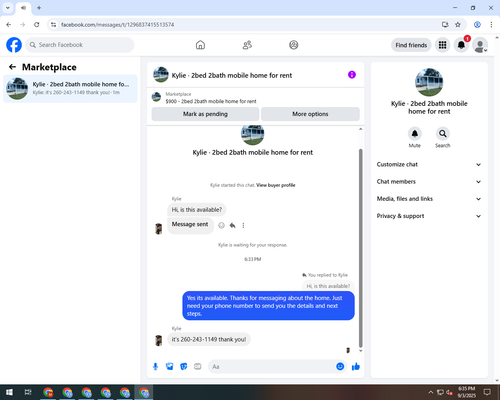This screenshot has width=500, height=400.
Task: Open the profile circle icon in top navigation
Action: 294,45
